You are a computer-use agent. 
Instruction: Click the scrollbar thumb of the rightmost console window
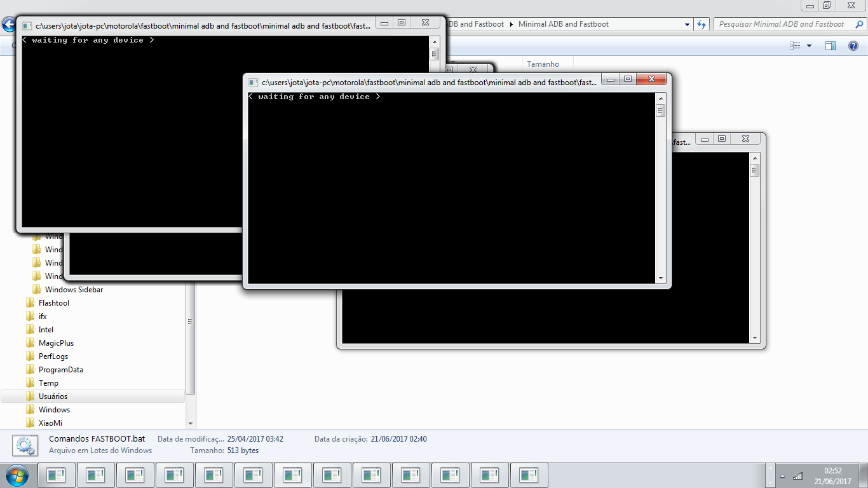755,170
